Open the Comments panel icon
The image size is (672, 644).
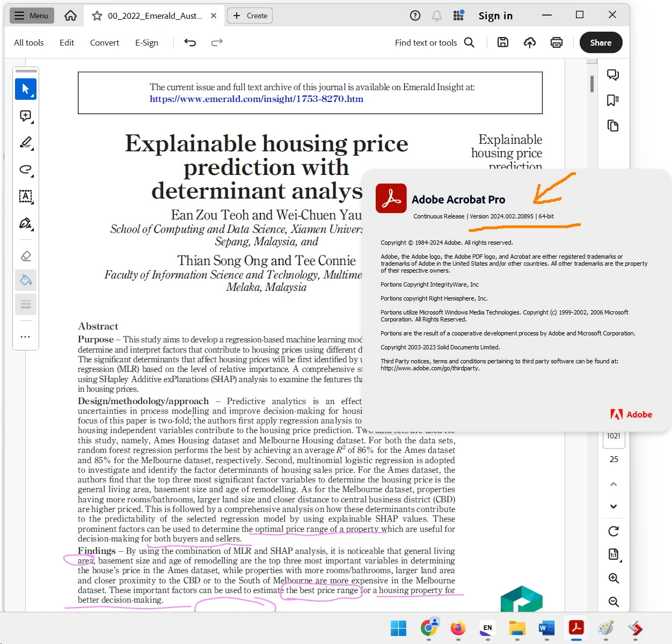pos(613,75)
